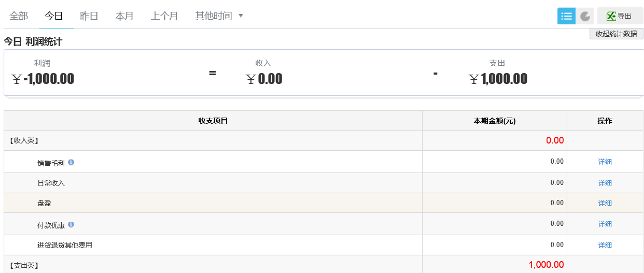Open 详细 link for 付款优惠

pos(605,224)
